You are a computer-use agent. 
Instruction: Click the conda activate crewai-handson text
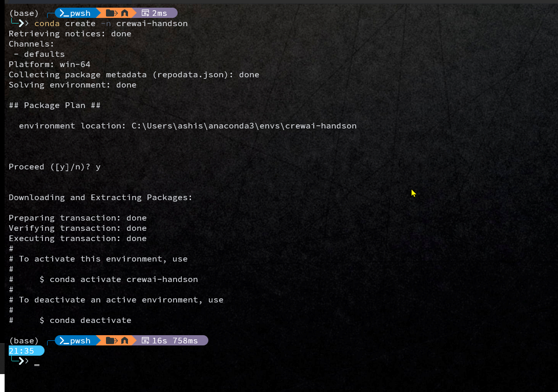[123, 279]
